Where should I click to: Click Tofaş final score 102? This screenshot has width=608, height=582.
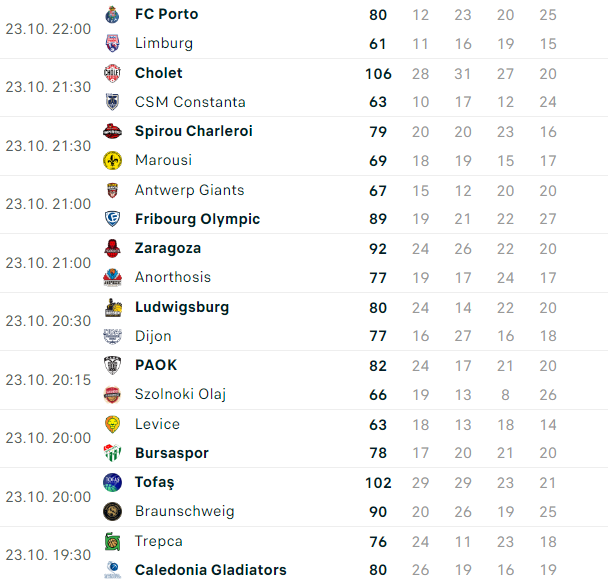click(x=378, y=483)
